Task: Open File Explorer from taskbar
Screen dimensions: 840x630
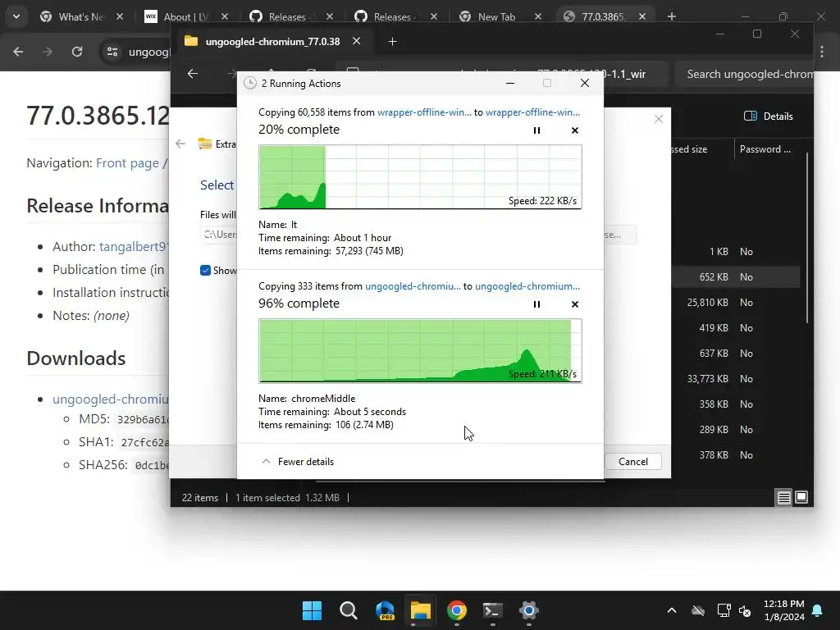Action: tap(421, 610)
